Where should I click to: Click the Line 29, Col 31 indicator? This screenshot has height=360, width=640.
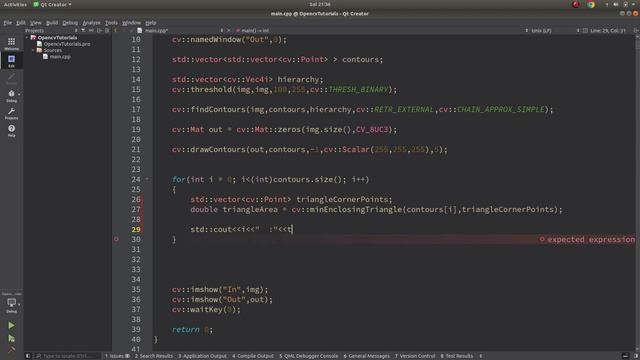click(x=608, y=31)
